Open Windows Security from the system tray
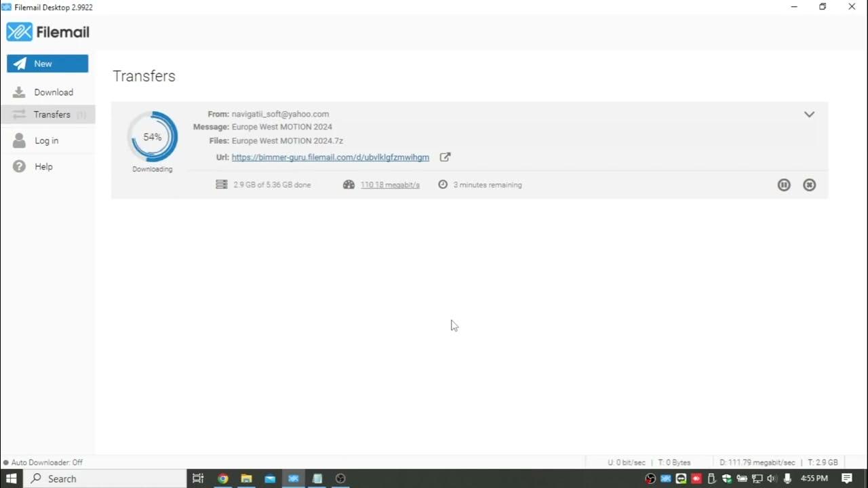This screenshot has width=868, height=488. pyautogui.click(x=727, y=479)
